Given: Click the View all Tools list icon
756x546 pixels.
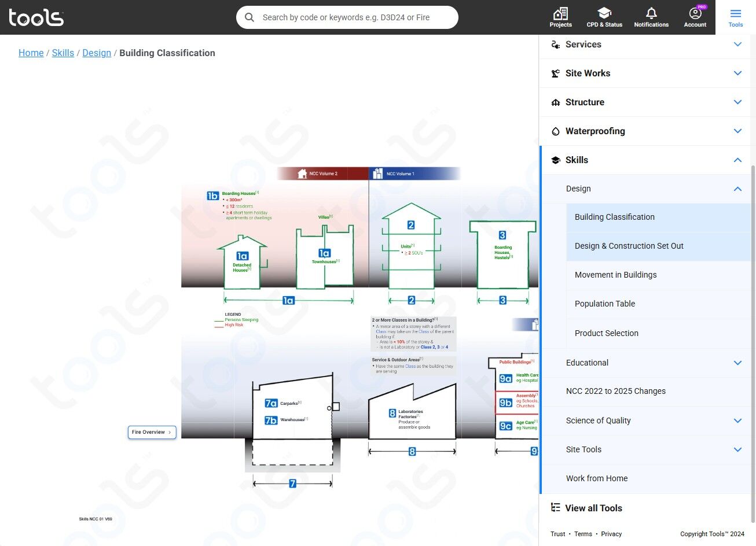Looking at the screenshot, I should pos(556,508).
